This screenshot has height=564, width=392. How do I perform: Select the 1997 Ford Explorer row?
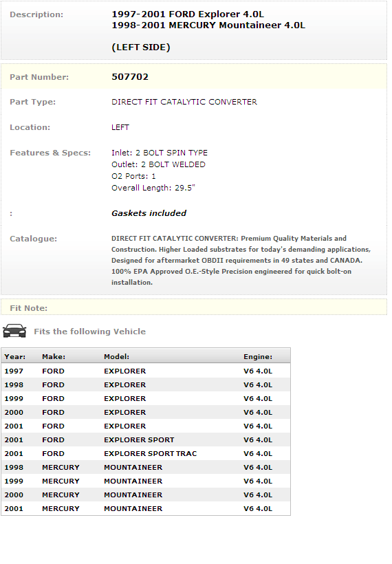[146, 371]
